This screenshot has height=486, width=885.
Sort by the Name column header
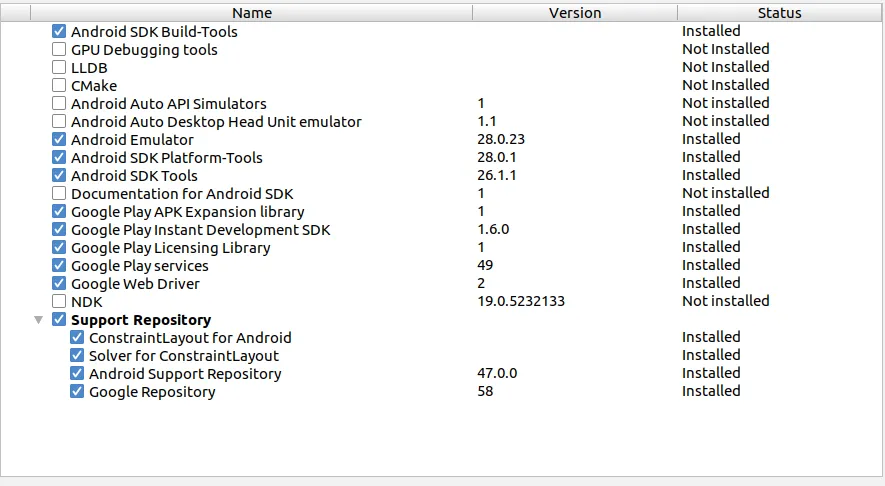(251, 13)
